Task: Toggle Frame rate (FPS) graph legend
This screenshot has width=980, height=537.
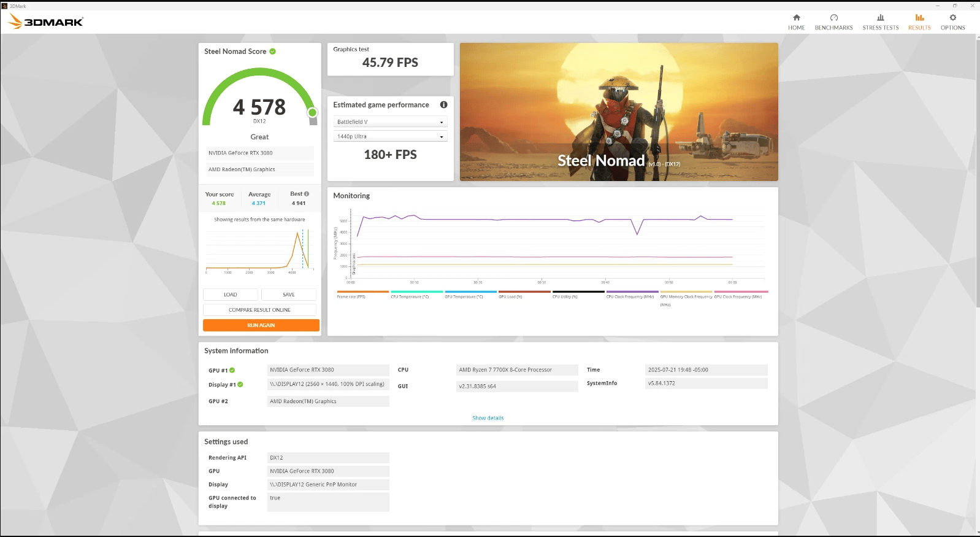Action: tap(362, 294)
